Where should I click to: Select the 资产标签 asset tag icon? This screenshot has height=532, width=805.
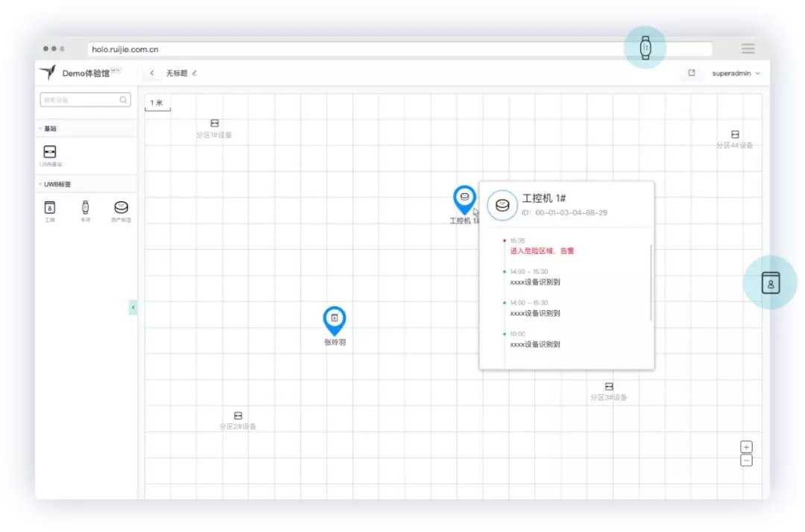pyautogui.click(x=121, y=208)
